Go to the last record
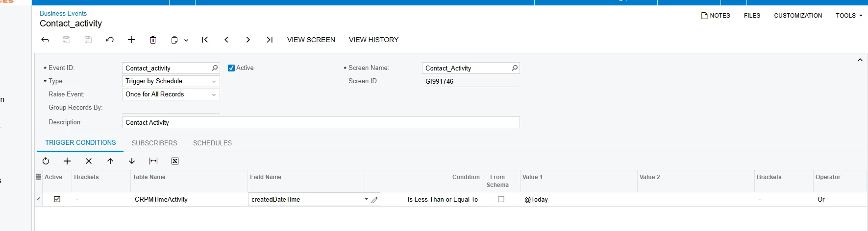 270,40
